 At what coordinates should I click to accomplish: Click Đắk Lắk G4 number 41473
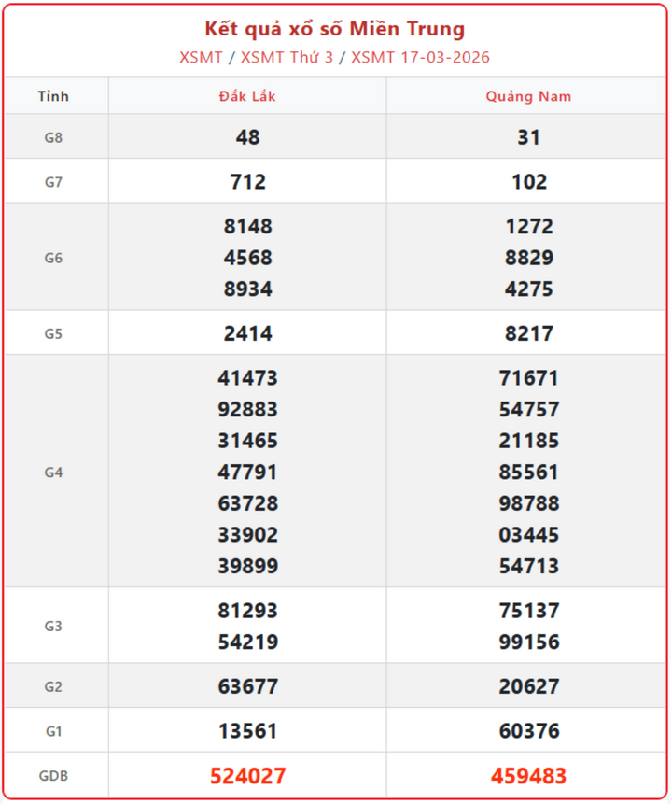click(x=247, y=378)
